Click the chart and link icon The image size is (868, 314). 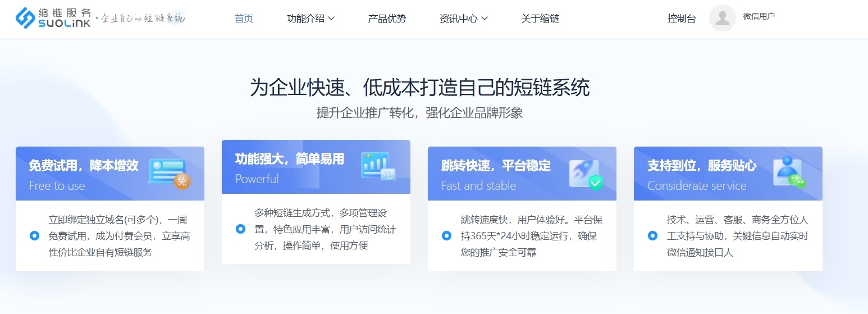378,166
